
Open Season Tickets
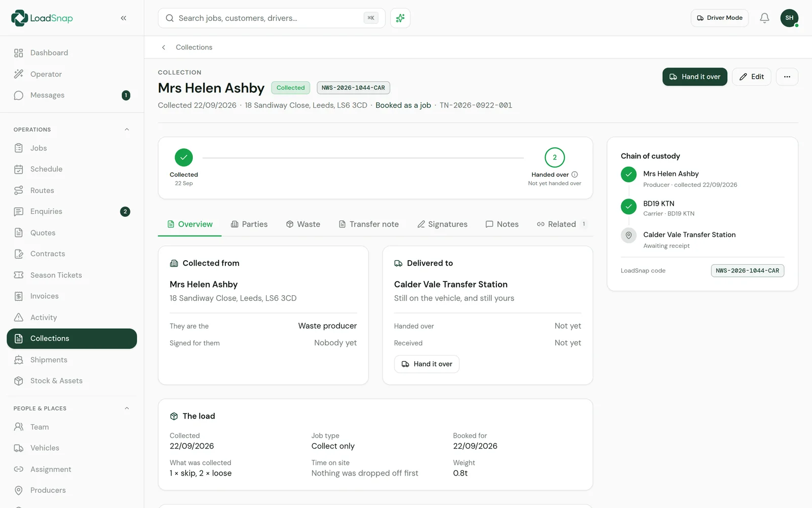(72, 275)
